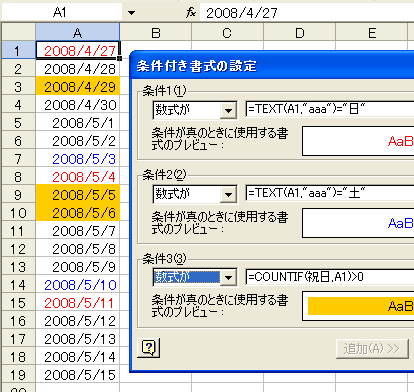Viewport: 414px width, 392px height.
Task: Select cell containing 2008/5/13
Action: coord(77,339)
